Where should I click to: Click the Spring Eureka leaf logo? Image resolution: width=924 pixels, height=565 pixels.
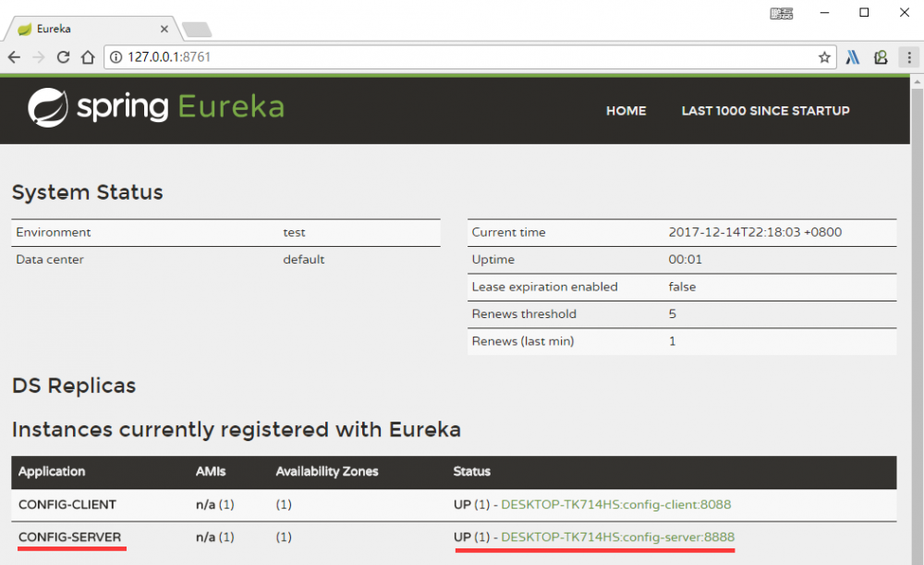51,107
